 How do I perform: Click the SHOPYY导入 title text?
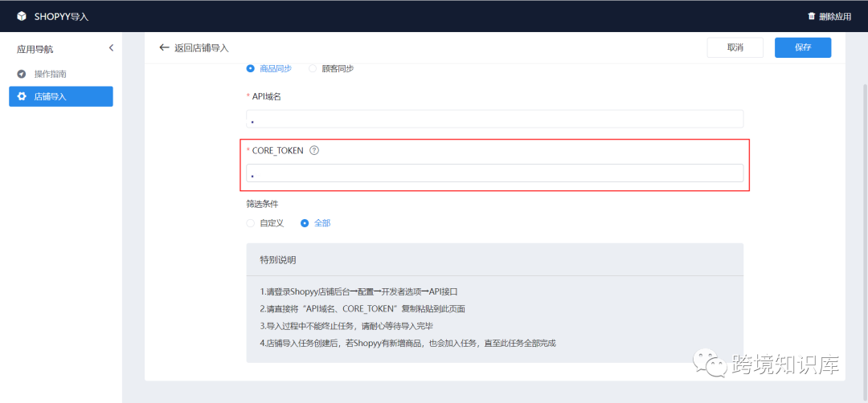coord(61,17)
